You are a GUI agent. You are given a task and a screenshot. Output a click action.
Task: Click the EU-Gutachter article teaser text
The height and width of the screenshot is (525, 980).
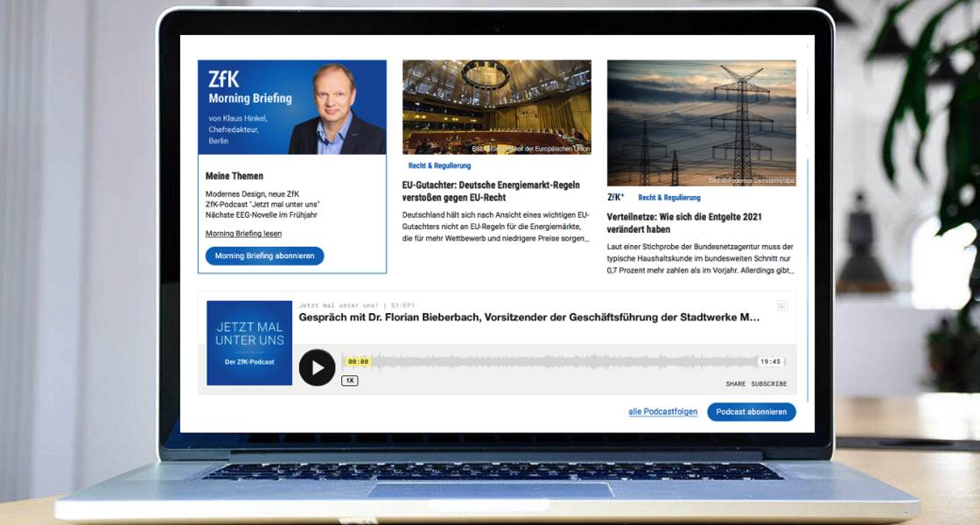pyautogui.click(x=495, y=227)
